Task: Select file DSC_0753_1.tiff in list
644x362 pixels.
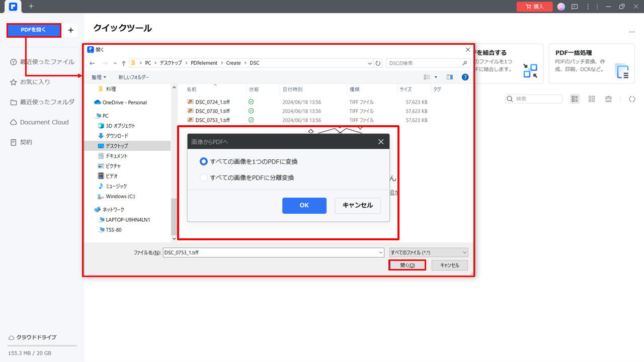Action: pos(212,120)
